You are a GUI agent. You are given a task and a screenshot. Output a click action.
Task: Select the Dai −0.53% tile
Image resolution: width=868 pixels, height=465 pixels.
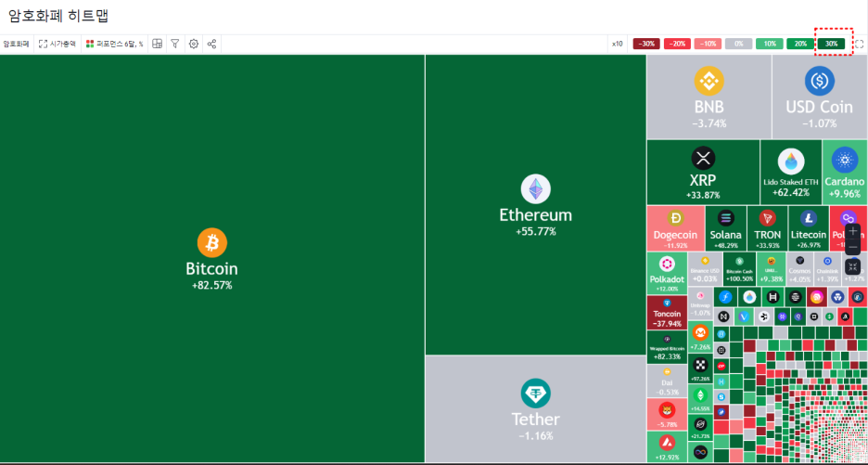(667, 381)
